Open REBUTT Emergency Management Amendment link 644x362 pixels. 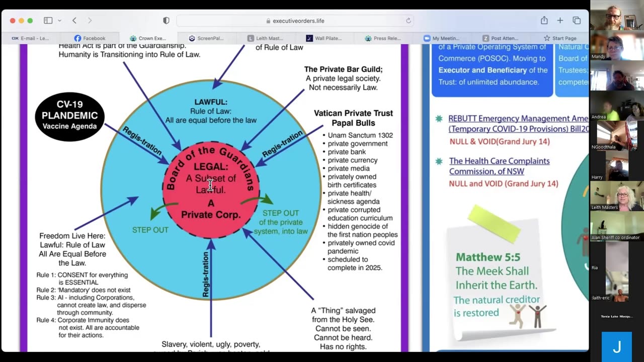click(x=518, y=124)
